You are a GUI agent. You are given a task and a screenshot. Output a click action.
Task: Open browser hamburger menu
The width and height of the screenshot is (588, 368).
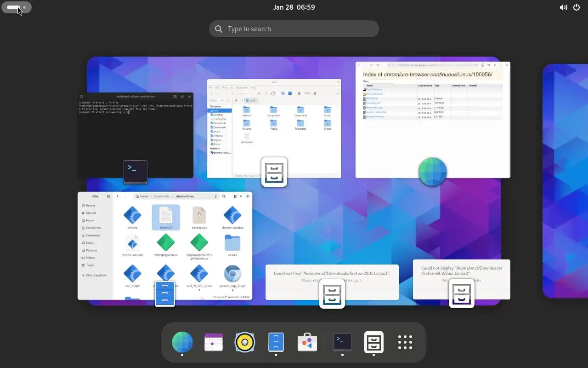click(501, 65)
